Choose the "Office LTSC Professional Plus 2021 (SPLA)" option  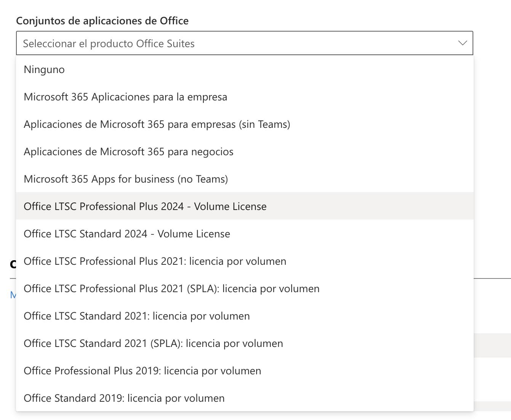coord(171,288)
